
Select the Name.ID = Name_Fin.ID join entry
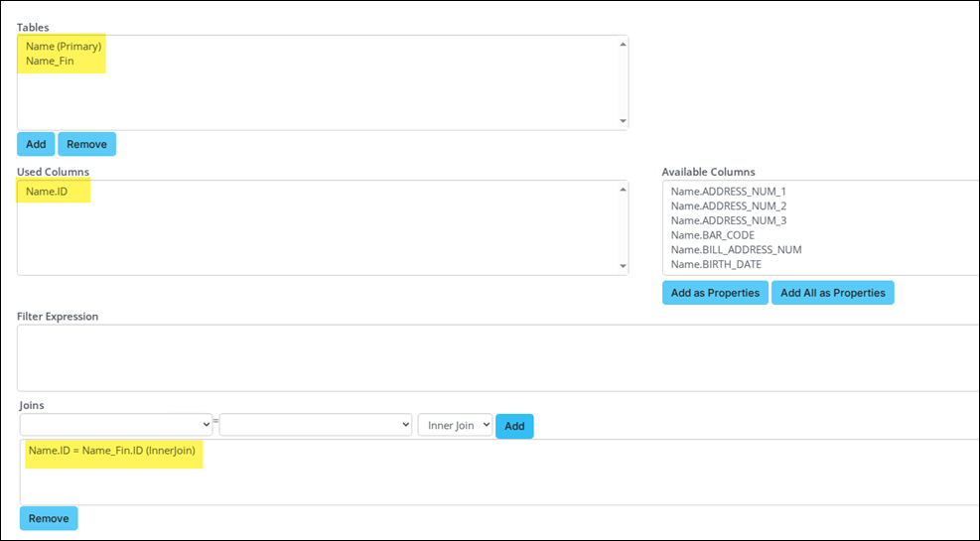112,451
